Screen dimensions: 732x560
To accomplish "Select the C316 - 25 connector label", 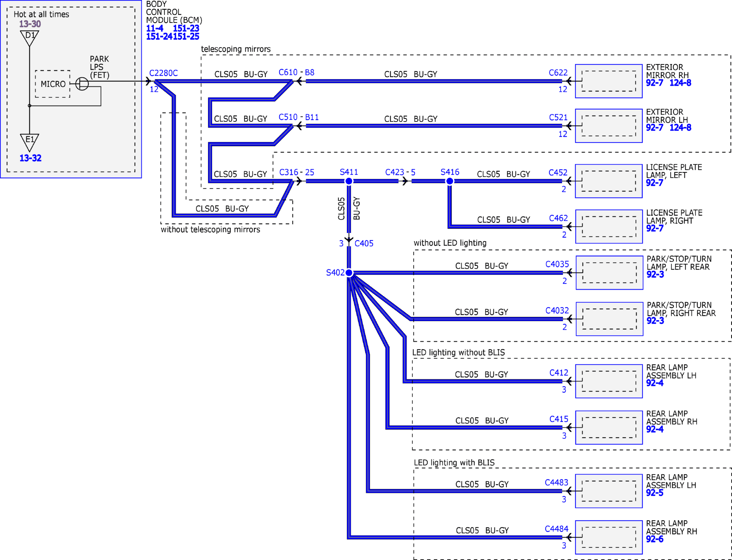I will tap(297, 172).
